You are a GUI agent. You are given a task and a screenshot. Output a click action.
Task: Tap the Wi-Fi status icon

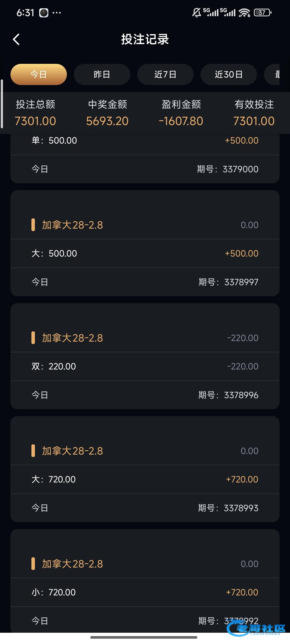click(x=244, y=13)
